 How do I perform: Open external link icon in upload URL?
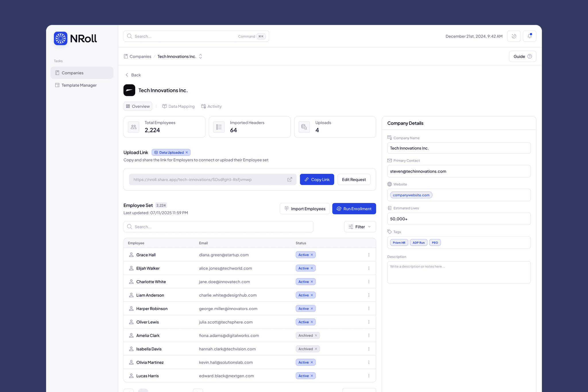(290, 179)
